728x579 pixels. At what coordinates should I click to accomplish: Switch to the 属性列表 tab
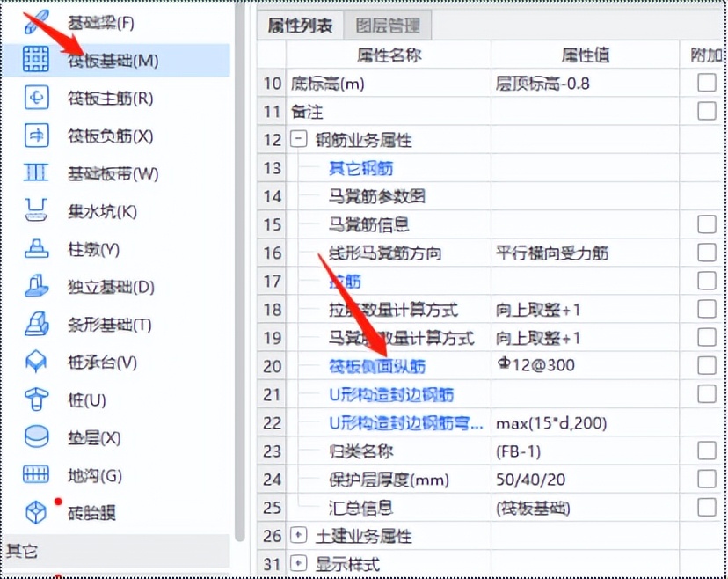pos(303,26)
